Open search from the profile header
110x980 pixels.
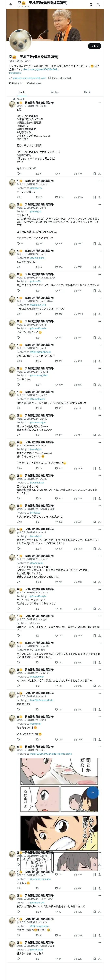click(98, 5)
